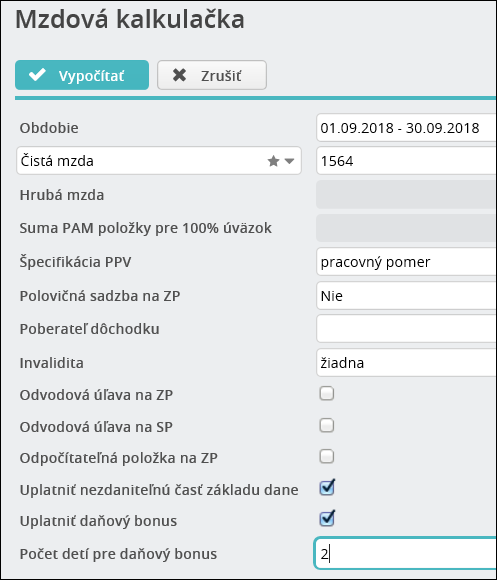Image resolution: width=497 pixels, height=580 pixels.
Task: Open the Poberateľ dôchodku dropdown
Action: click(x=407, y=329)
